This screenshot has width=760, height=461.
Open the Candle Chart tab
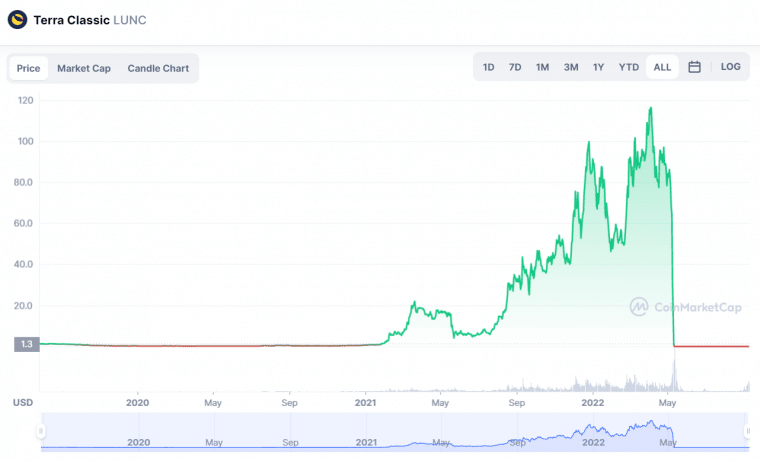158,68
